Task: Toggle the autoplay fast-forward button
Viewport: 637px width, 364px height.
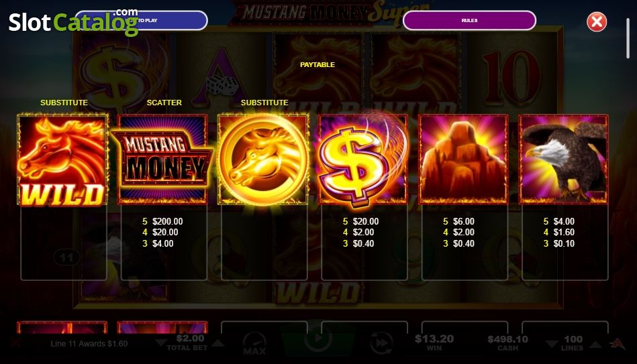Action: (x=381, y=343)
